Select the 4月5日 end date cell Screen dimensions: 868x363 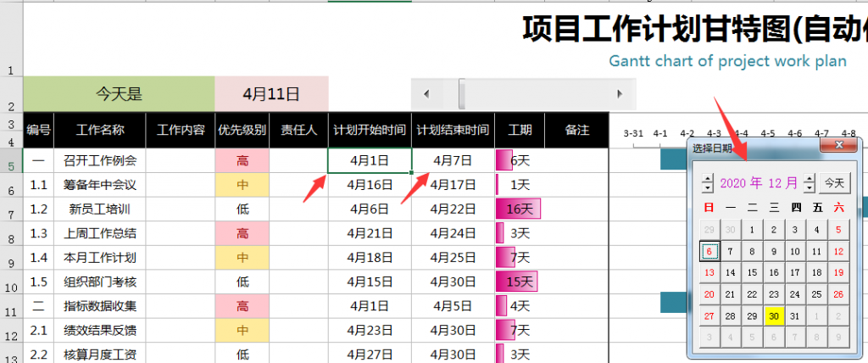pos(453,306)
